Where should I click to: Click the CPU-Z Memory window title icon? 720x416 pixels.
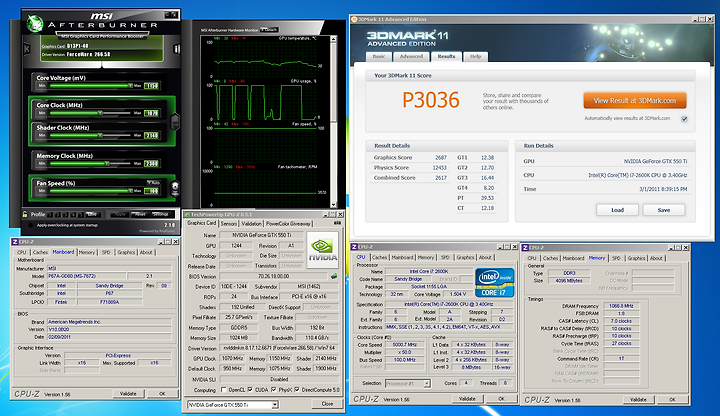tap(525, 247)
